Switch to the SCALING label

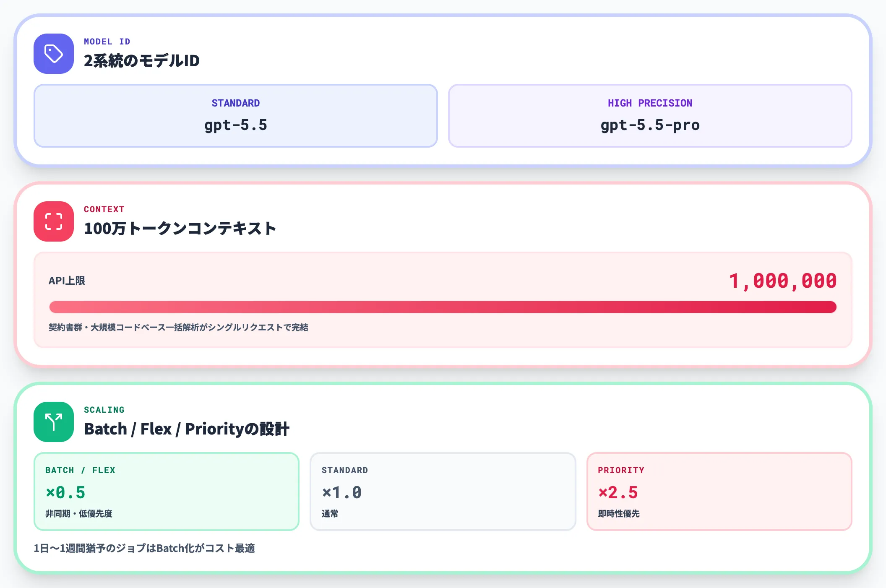click(104, 410)
